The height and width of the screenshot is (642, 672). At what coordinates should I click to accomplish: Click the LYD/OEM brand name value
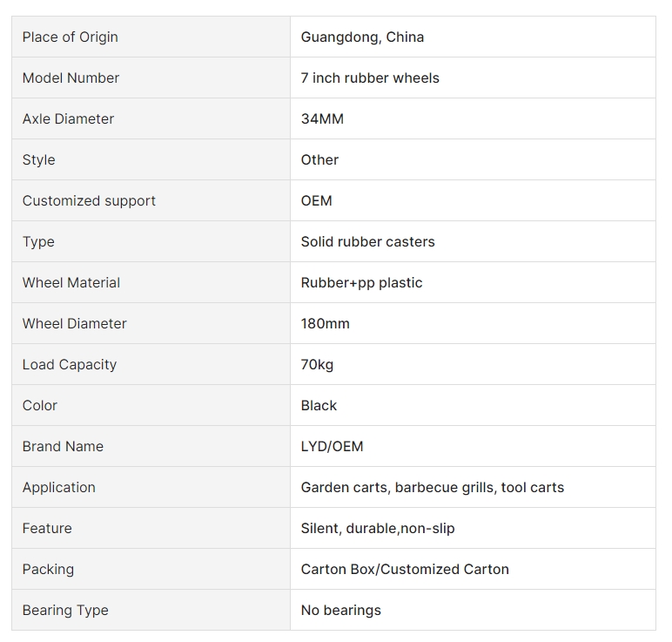point(332,447)
